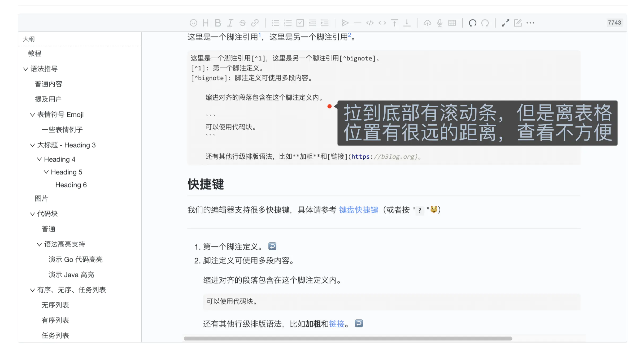Collapse the 表情符号 Emoji outline node

point(32,115)
